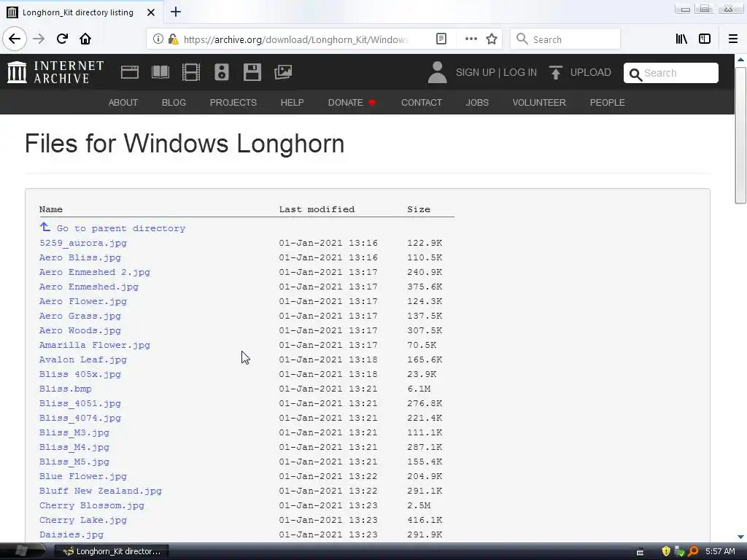Click the Internet Archive search box
Image resolution: width=747 pixels, height=560 pixels.
click(671, 73)
